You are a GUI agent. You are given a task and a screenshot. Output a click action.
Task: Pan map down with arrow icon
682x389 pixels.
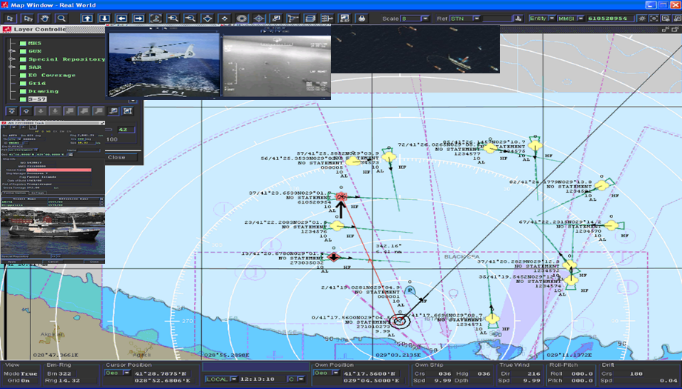click(x=104, y=18)
